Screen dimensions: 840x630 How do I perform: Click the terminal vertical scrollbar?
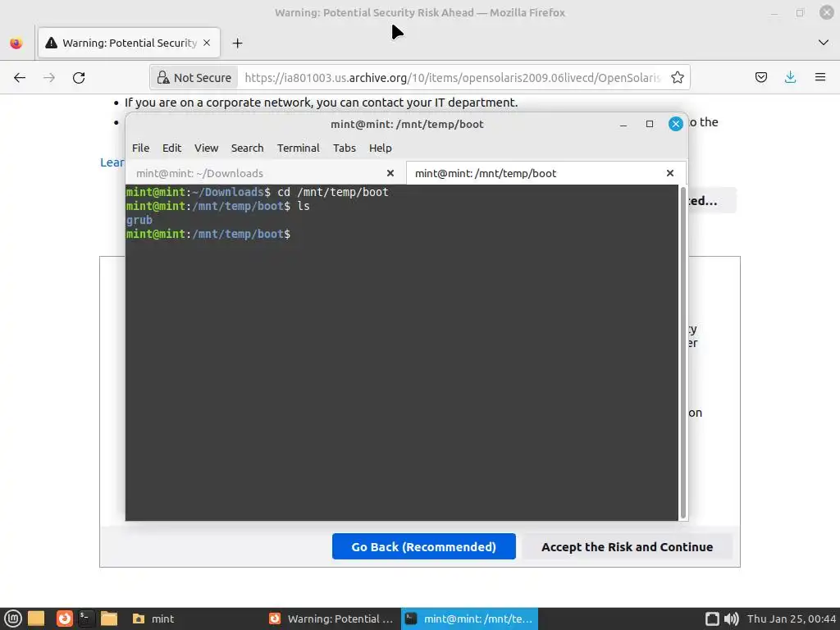(x=683, y=353)
